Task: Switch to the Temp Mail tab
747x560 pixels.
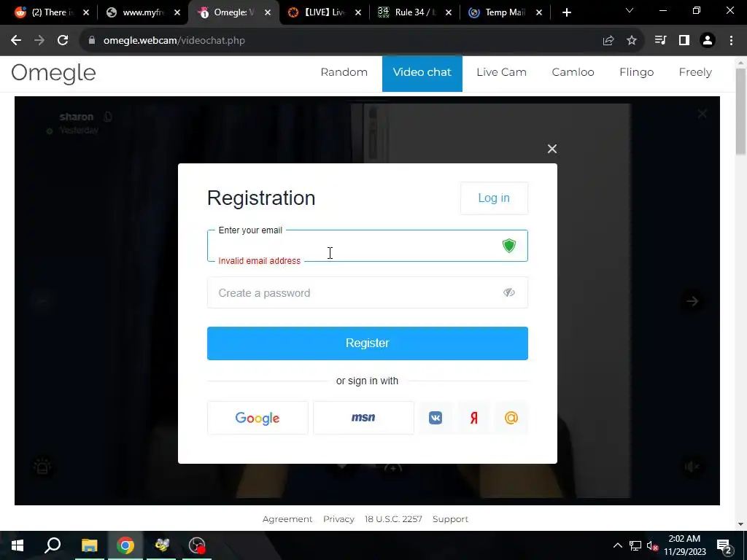Action: click(x=504, y=12)
